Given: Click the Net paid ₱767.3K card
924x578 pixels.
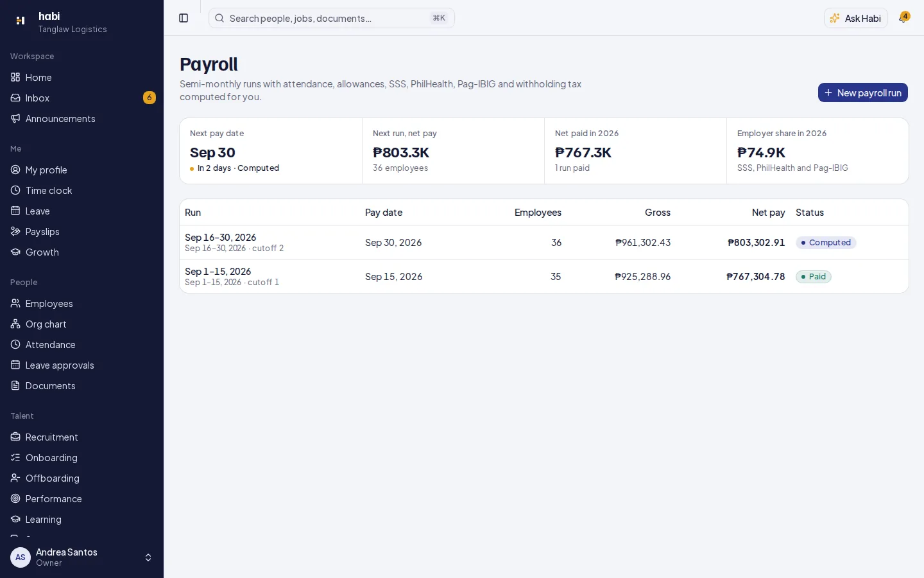Looking at the screenshot, I should coord(635,151).
